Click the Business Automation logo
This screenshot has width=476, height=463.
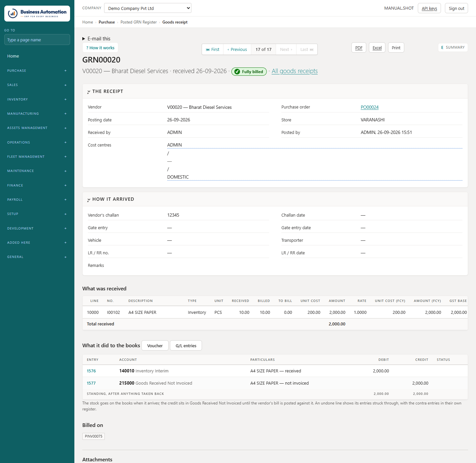click(37, 14)
